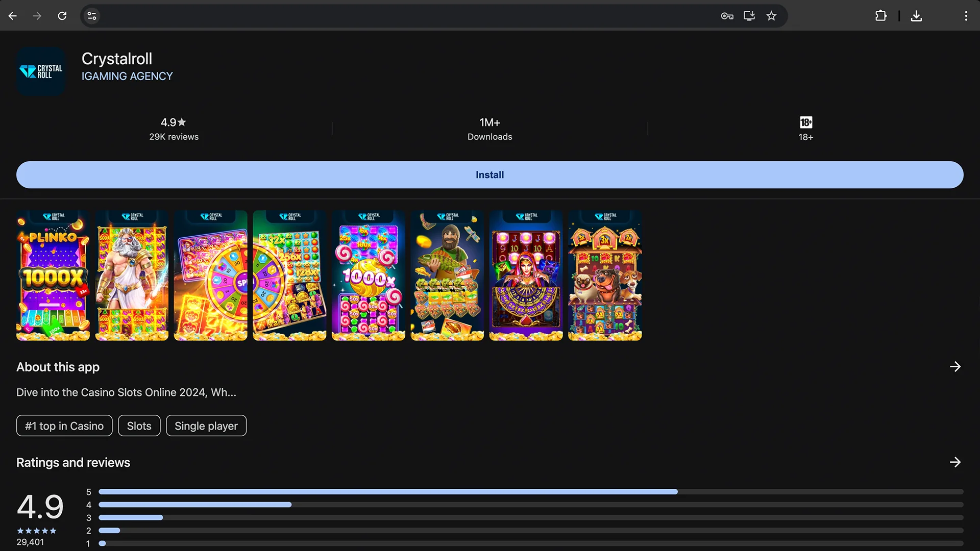Click the 4.9 star rating summary
The image size is (980, 551).
pos(174,122)
